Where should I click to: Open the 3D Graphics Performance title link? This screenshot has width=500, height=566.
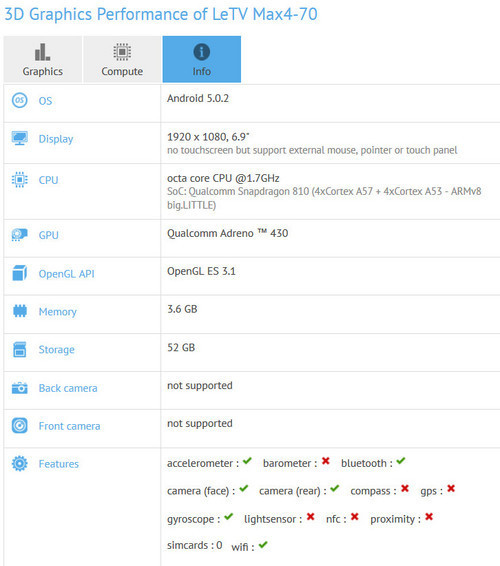point(161,15)
